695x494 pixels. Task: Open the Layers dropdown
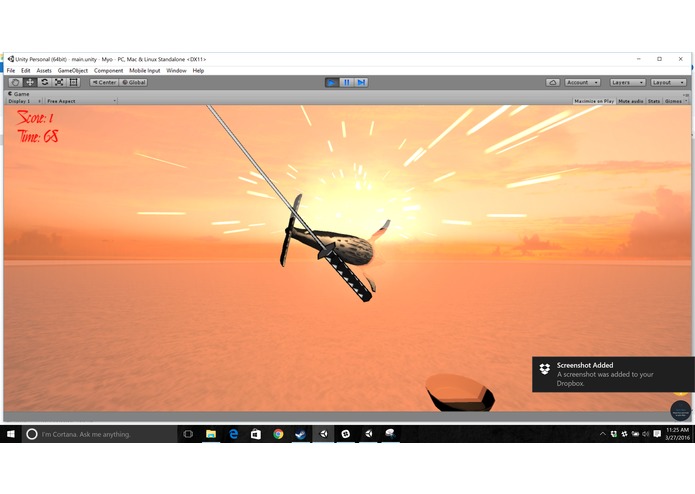pyautogui.click(x=627, y=82)
